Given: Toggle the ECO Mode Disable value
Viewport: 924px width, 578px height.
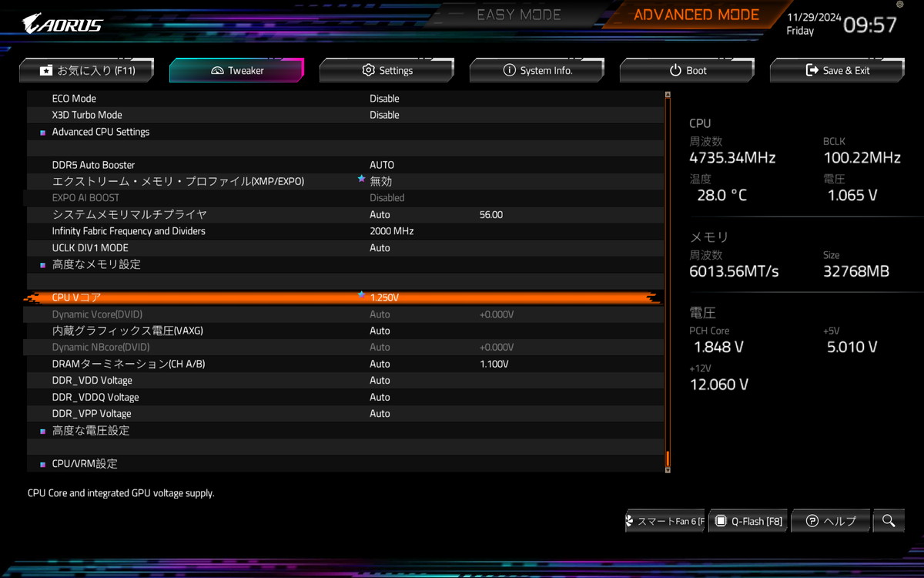Looking at the screenshot, I should (384, 99).
